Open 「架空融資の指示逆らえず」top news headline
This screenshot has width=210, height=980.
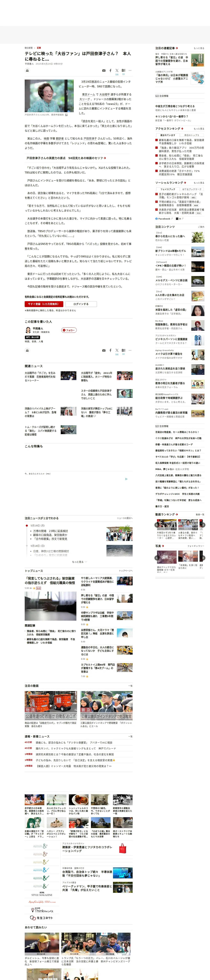point(50,580)
